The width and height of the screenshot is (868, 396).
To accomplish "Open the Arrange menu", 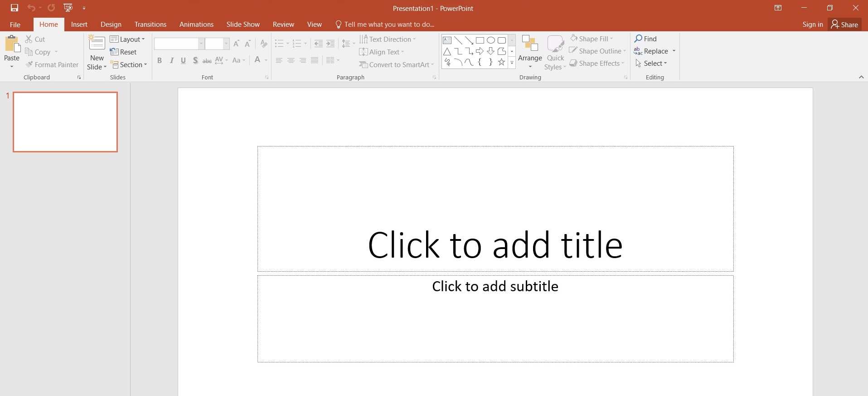I will pos(530,52).
